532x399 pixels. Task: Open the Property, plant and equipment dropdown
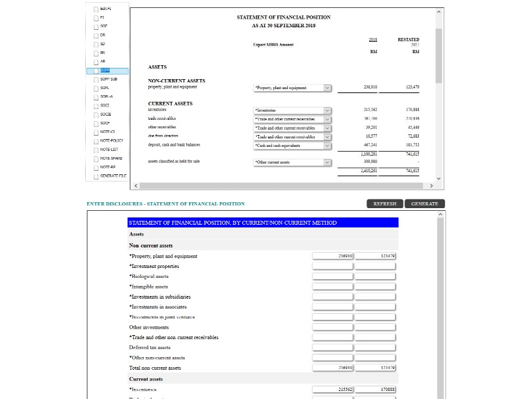[x=327, y=88]
